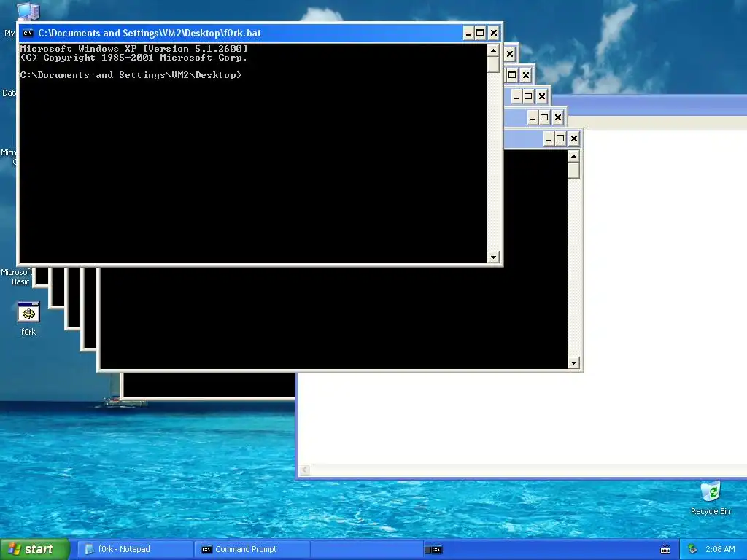Viewport: 747px width, 560px height.
Task: Click the scroll-up arrow in f0rk.bat window
Action: (493, 50)
